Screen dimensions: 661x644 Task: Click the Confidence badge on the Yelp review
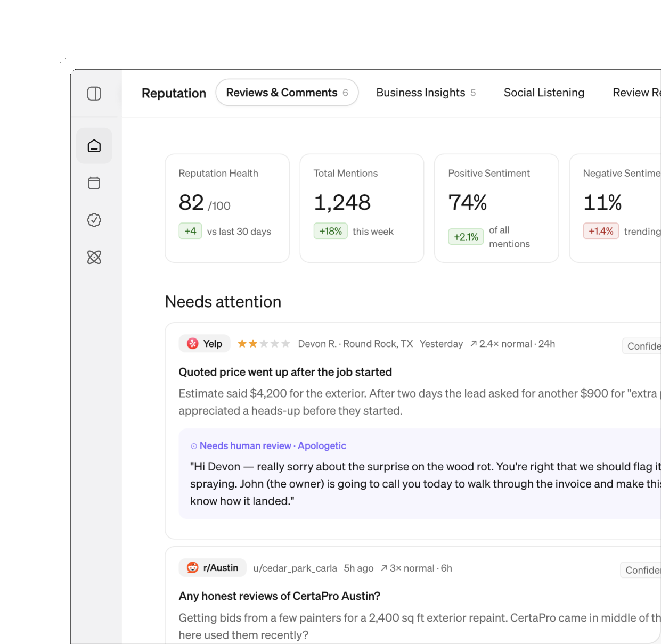641,346
